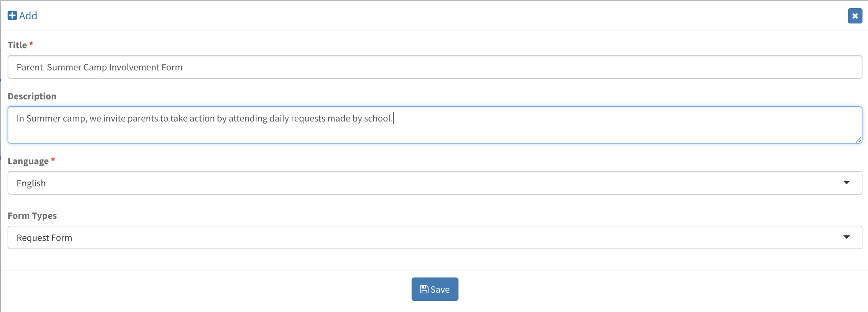Click the Add heading text
This screenshot has height=312, width=868.
pyautogui.click(x=28, y=16)
